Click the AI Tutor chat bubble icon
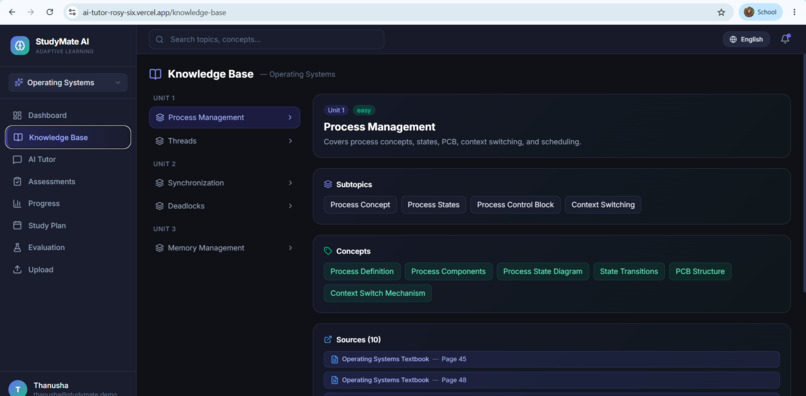 click(x=17, y=159)
